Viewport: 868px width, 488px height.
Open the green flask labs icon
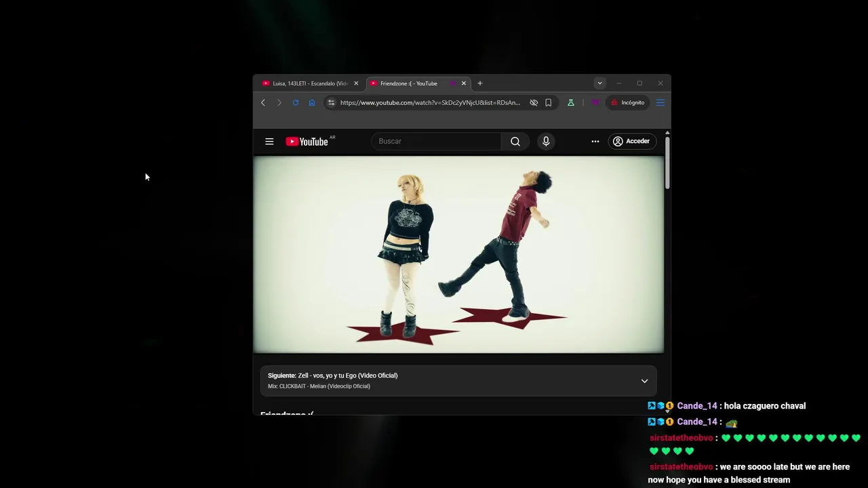pyautogui.click(x=571, y=102)
